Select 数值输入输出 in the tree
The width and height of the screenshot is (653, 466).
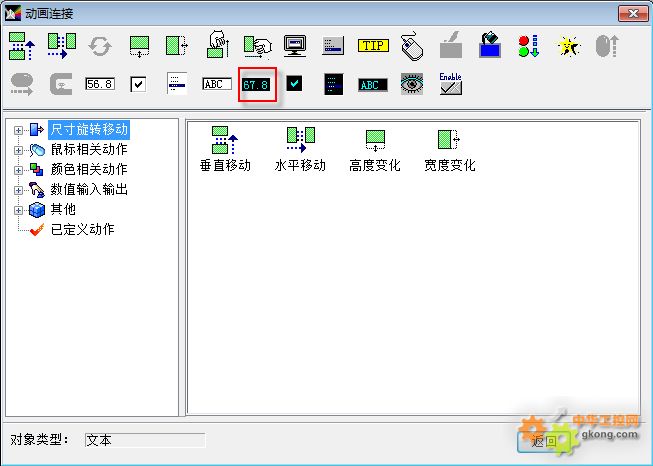pyautogui.click(x=89, y=189)
